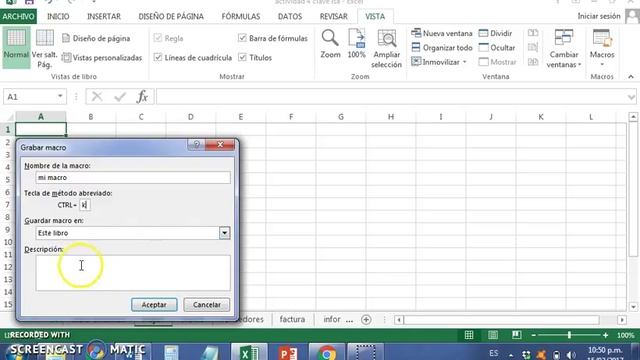This screenshot has width=640, height=360.
Task: Click Mostrar window
Action: [x=498, y=62]
